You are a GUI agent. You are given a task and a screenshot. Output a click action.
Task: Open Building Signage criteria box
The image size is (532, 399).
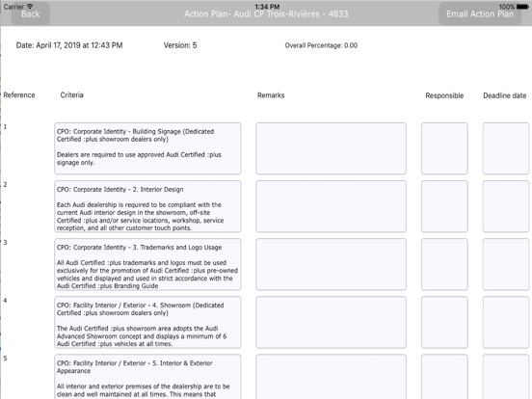coord(147,148)
